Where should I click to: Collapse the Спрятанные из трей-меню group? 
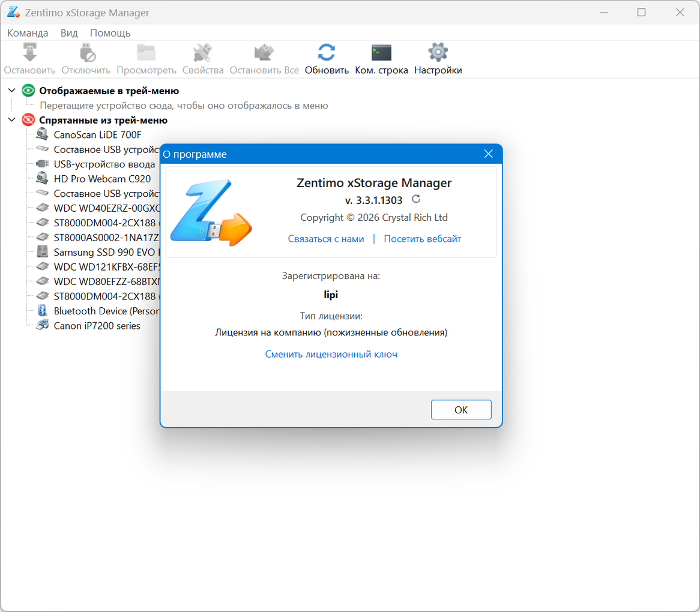click(11, 120)
